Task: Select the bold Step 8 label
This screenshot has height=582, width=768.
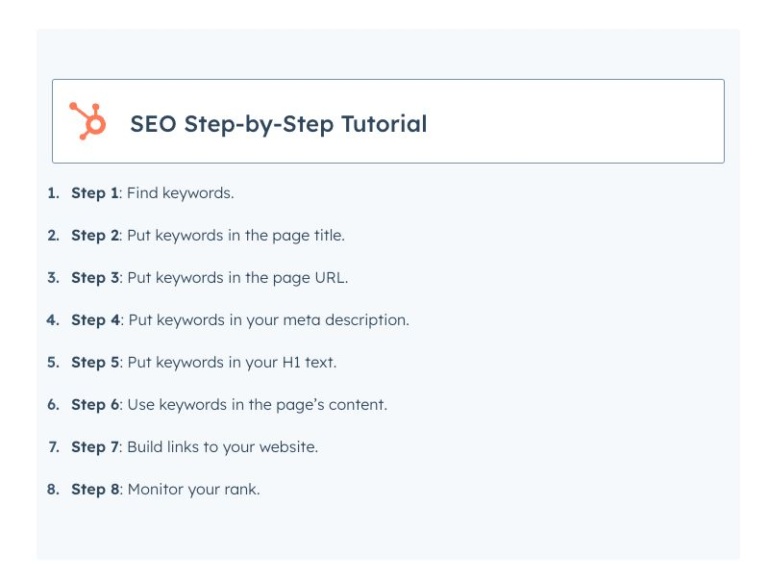Action: [95, 489]
